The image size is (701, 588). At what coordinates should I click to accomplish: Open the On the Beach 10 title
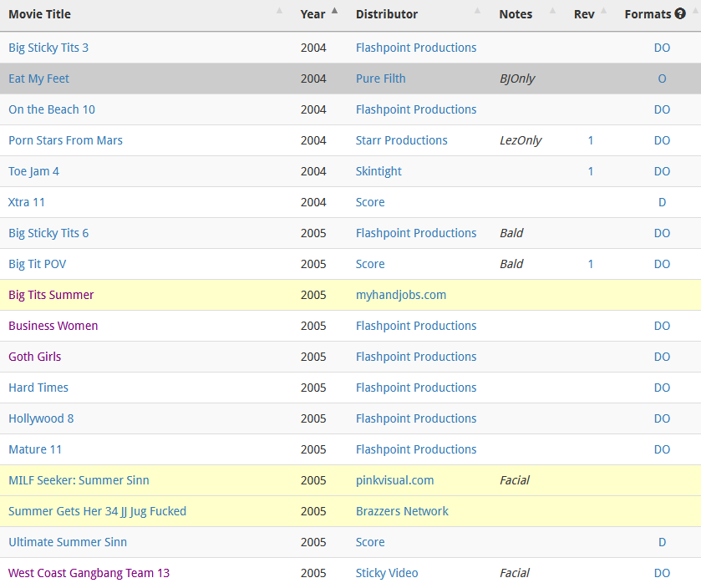52,109
